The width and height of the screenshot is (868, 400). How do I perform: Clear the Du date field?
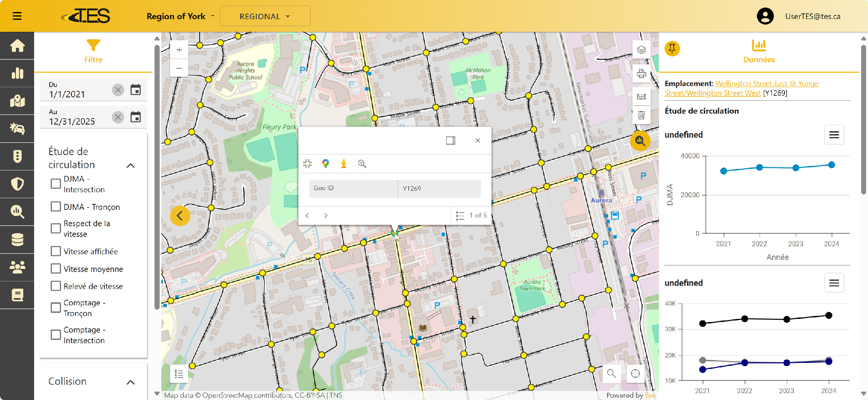(x=118, y=90)
